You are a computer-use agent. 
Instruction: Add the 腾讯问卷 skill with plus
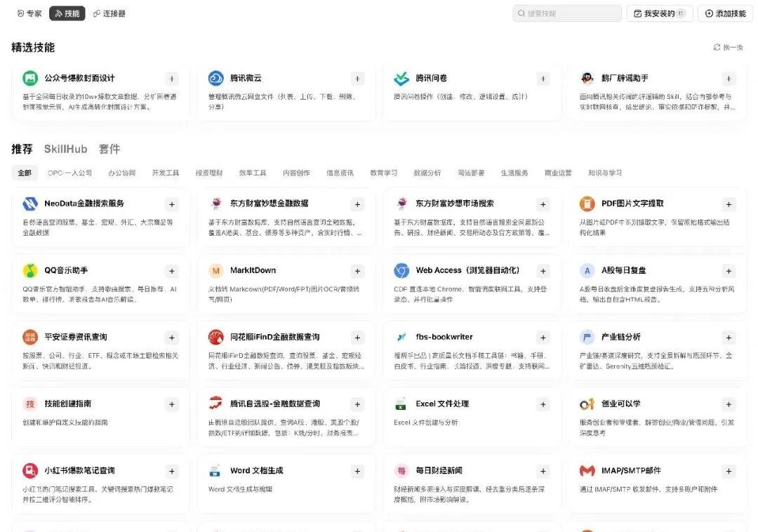[x=543, y=79]
